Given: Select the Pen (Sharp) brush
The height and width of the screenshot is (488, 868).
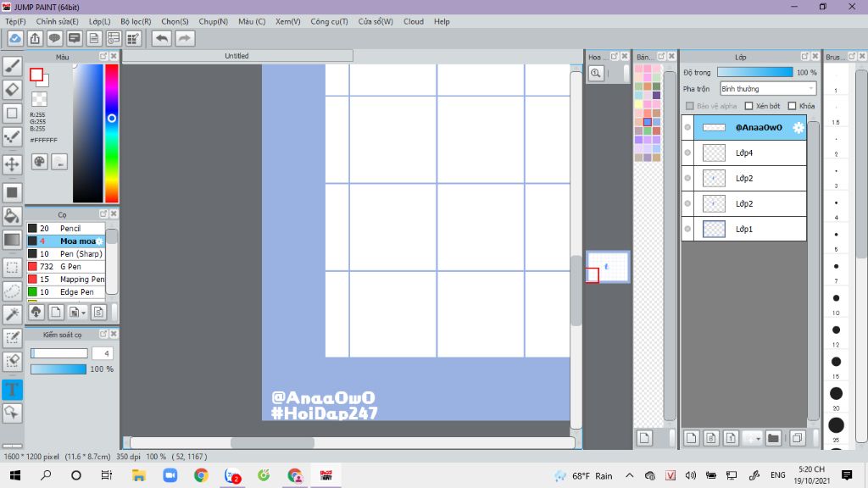Looking at the screenshot, I should point(66,254).
